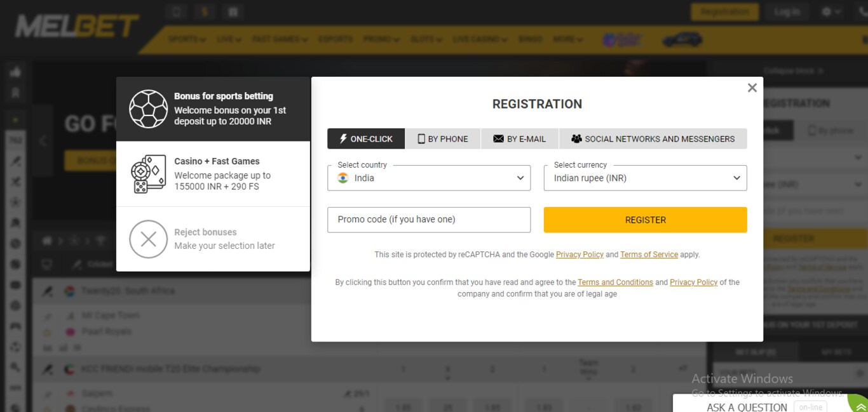Viewport: 868px width, 412px height.
Task: Click the car promo icon in navigation bar
Action: (682, 40)
